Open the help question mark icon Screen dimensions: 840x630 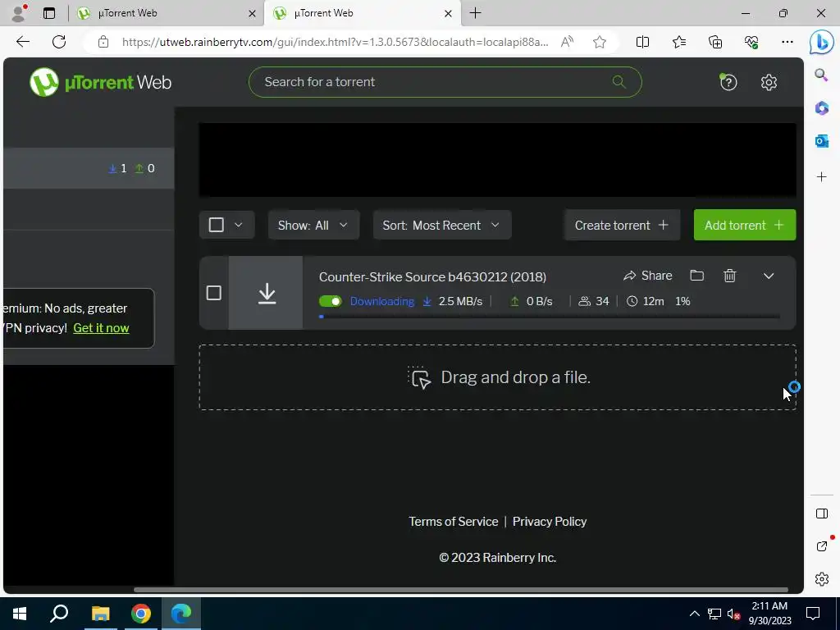click(x=728, y=82)
